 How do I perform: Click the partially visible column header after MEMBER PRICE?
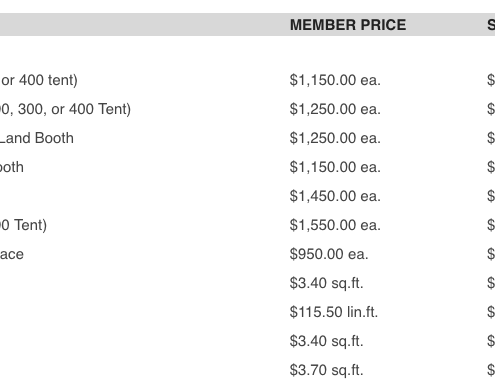[x=491, y=25]
